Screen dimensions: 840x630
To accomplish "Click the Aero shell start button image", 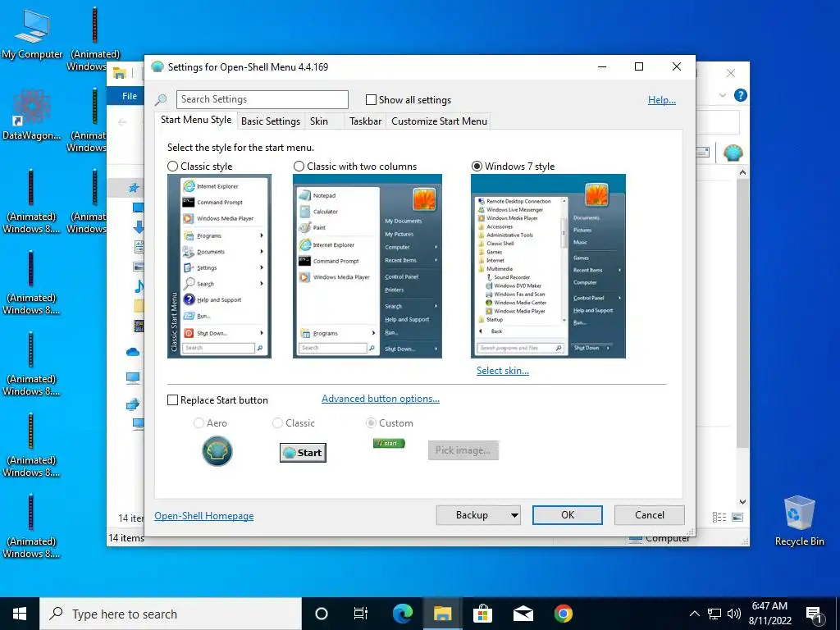I will [x=217, y=451].
